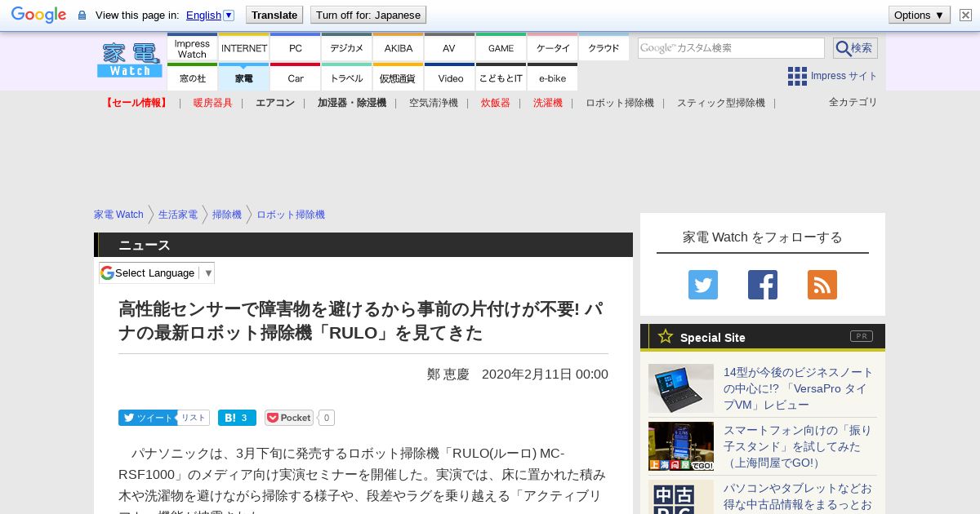Click the Special Site star icon

[666, 336]
